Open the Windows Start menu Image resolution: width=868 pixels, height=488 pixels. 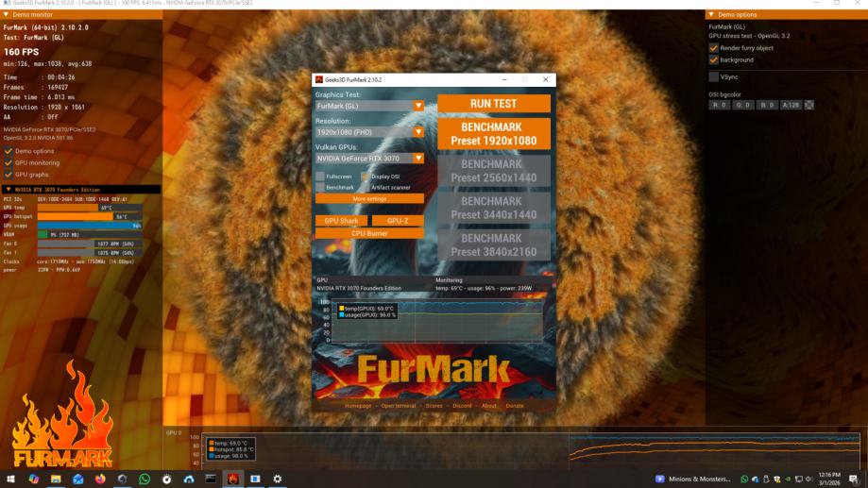(x=10, y=480)
